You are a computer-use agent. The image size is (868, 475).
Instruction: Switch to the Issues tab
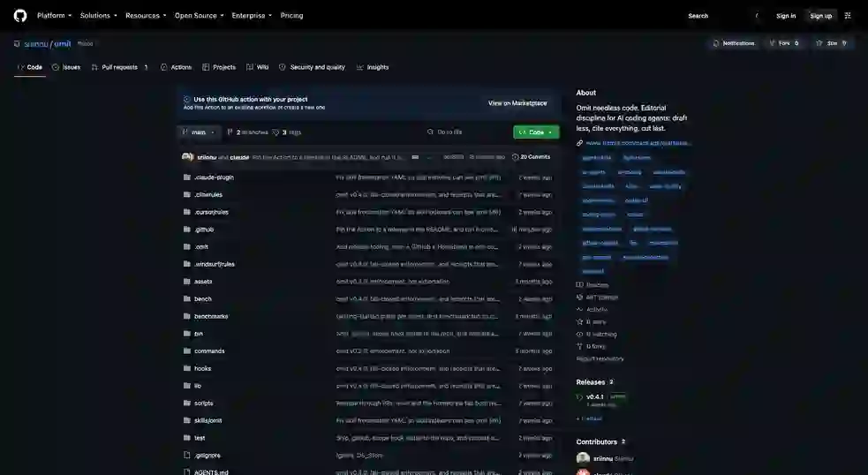66,67
